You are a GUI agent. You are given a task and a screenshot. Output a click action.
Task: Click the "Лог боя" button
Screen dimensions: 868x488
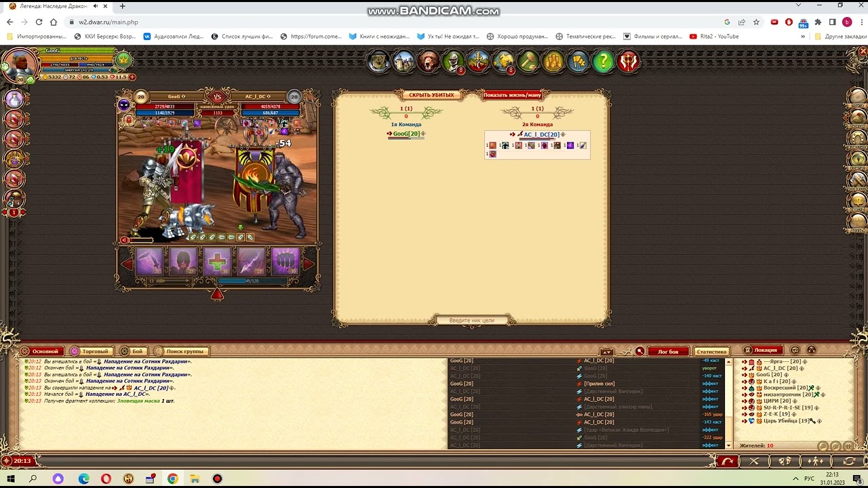[x=667, y=351]
